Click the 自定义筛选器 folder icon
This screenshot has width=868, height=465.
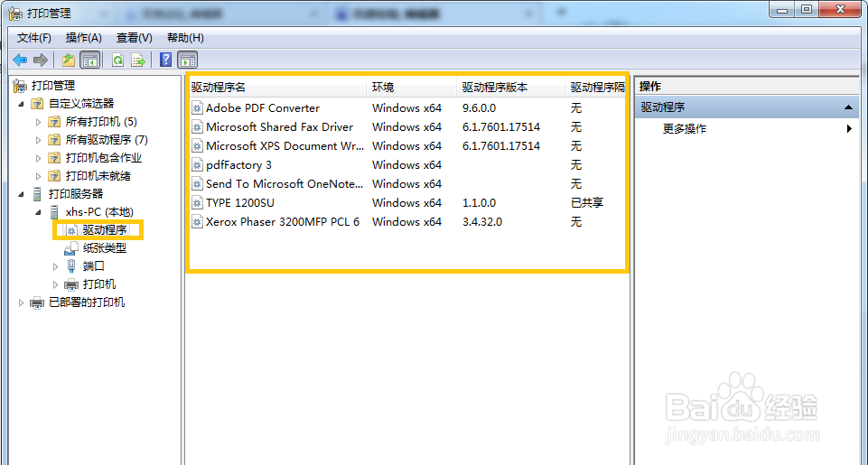(x=37, y=104)
